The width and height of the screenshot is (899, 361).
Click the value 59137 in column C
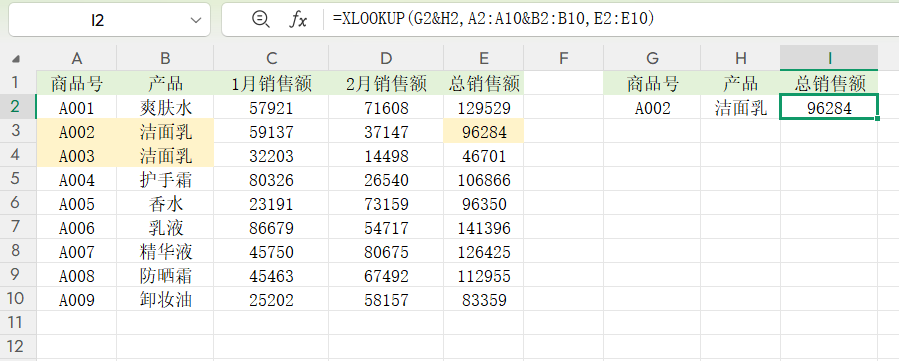[x=271, y=131]
